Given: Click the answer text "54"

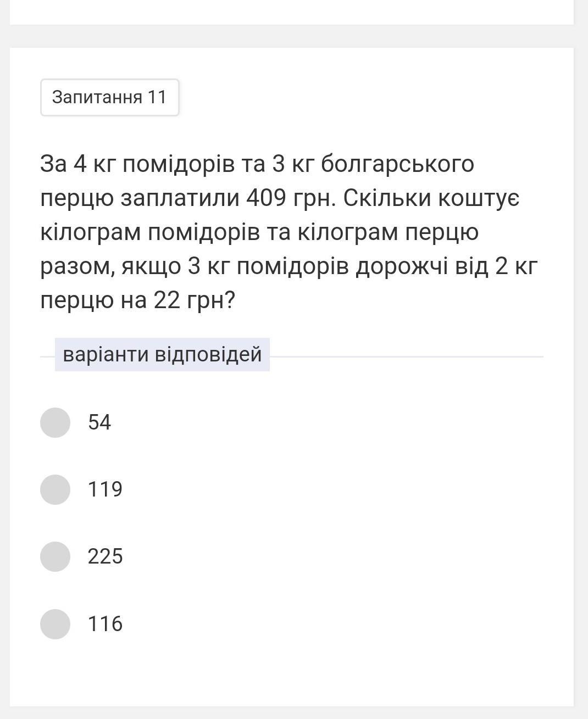Looking at the screenshot, I should (99, 422).
